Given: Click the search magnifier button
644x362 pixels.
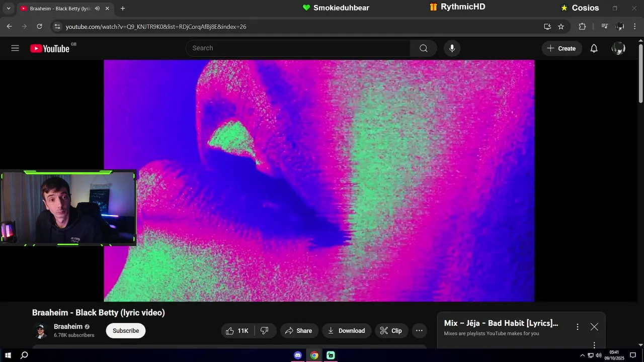Looking at the screenshot, I should point(424,48).
